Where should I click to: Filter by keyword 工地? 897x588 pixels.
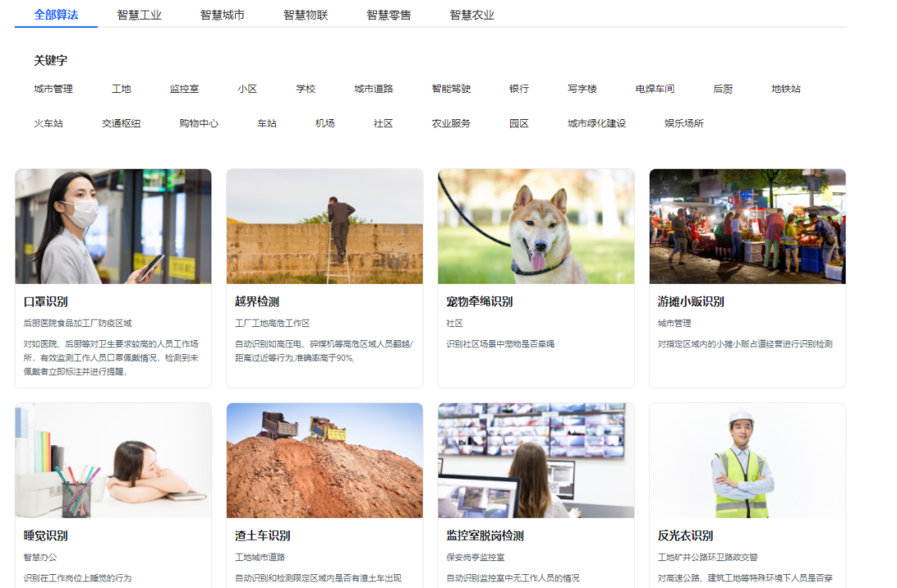(x=122, y=89)
